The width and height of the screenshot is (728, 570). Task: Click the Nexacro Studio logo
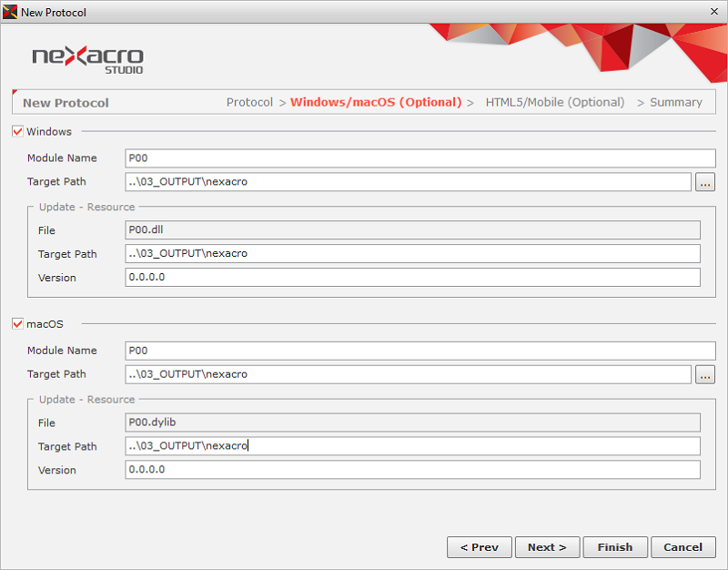click(x=87, y=59)
